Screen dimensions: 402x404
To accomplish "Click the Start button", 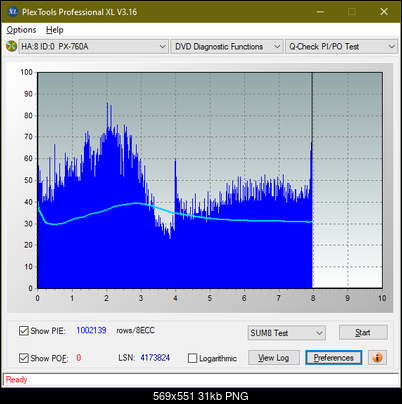I will [363, 333].
